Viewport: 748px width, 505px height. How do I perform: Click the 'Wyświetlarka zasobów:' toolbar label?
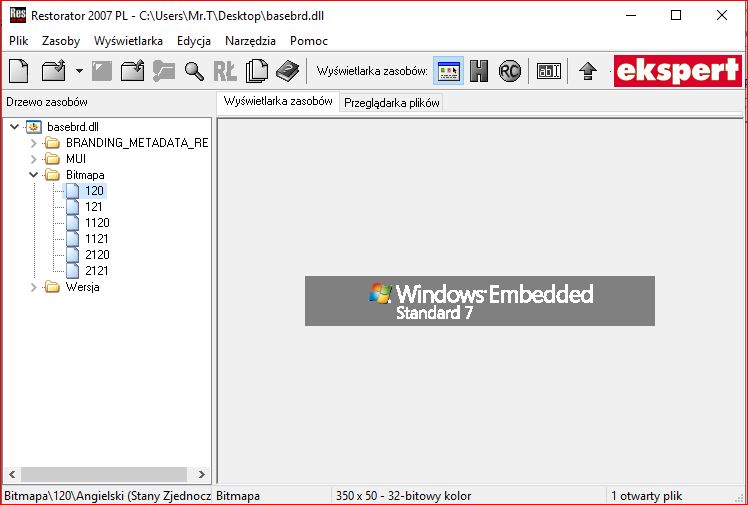pyautogui.click(x=372, y=72)
